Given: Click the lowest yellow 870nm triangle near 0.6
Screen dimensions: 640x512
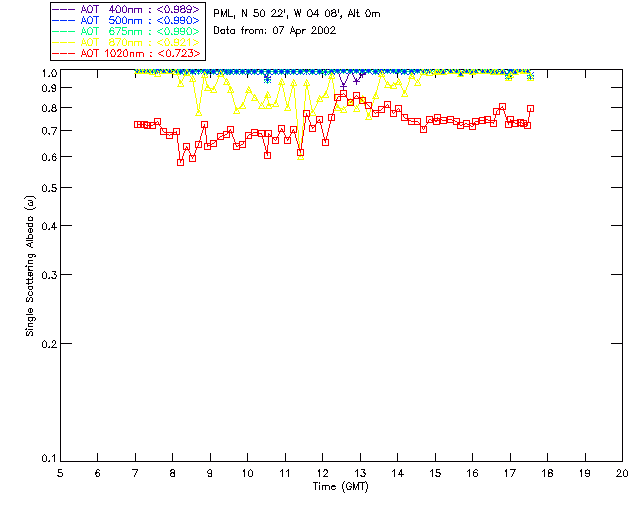Looking at the screenshot, I should [x=301, y=156].
